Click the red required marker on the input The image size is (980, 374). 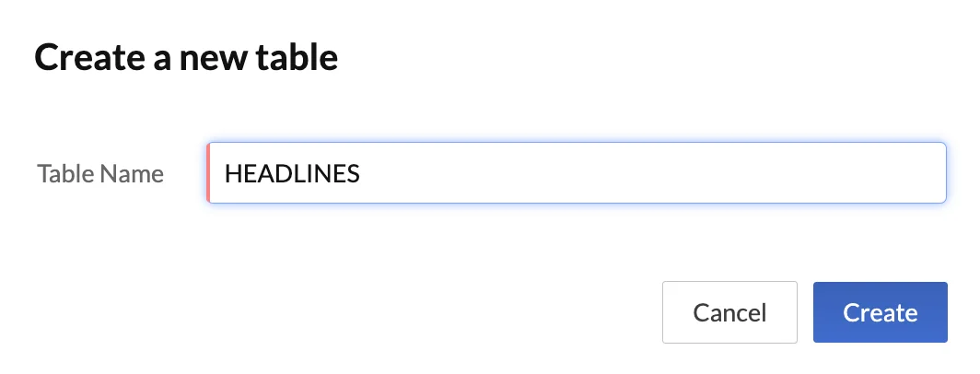[209, 173]
